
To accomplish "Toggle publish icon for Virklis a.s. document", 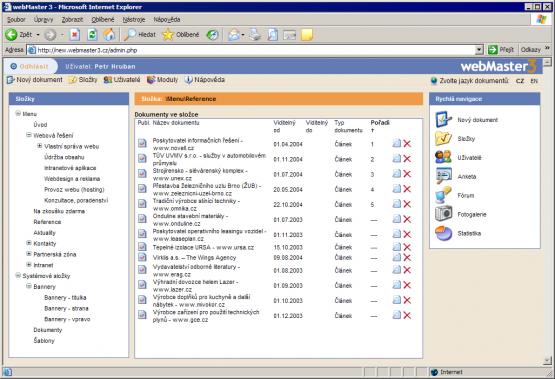I will (142, 257).
